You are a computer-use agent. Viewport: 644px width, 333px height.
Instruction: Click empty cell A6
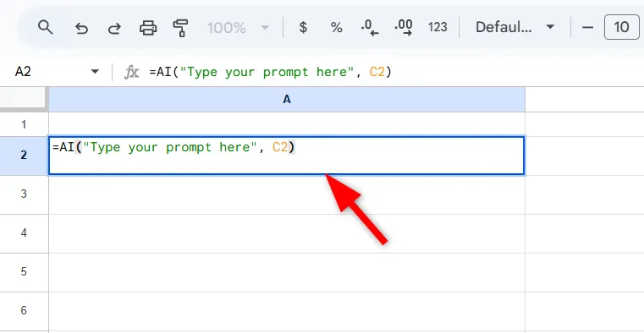[287, 311]
